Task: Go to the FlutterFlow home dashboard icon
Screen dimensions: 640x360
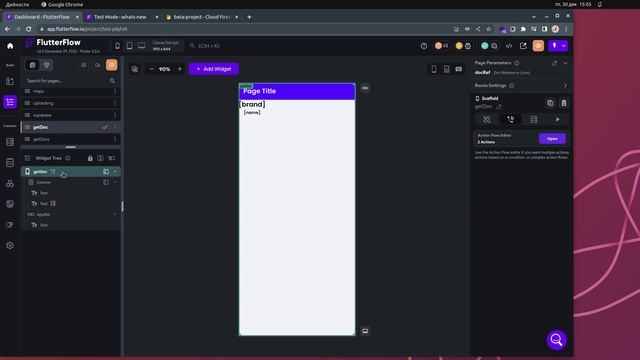Action: point(10,46)
